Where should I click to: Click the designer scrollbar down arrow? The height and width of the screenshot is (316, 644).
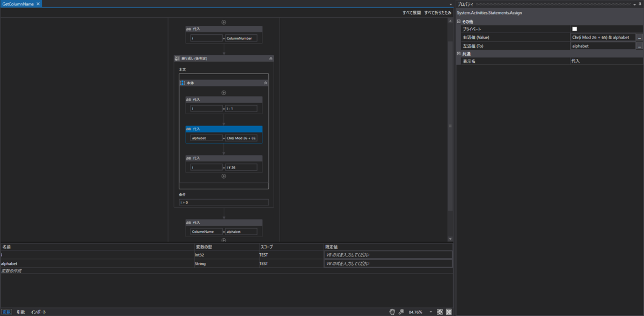coord(451,238)
